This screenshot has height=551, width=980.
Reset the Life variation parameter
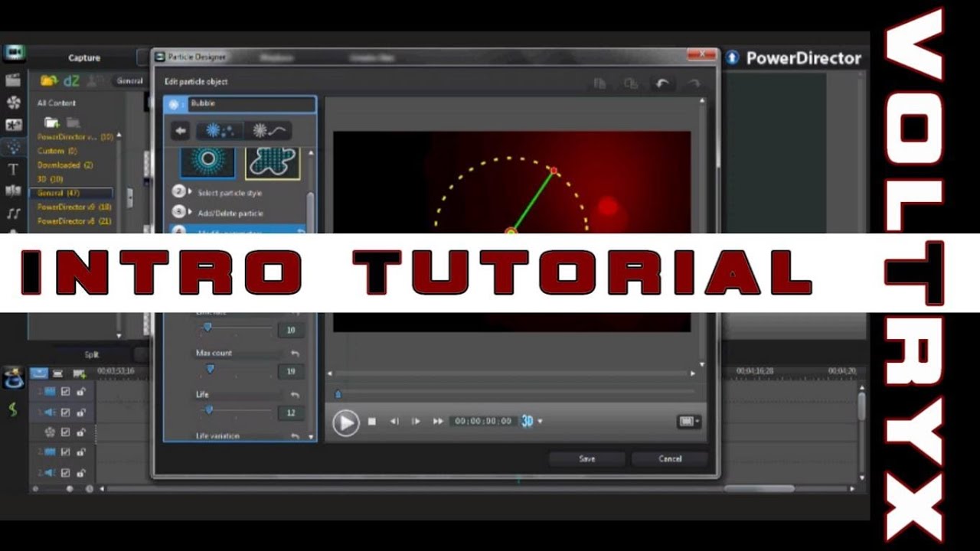pos(296,435)
